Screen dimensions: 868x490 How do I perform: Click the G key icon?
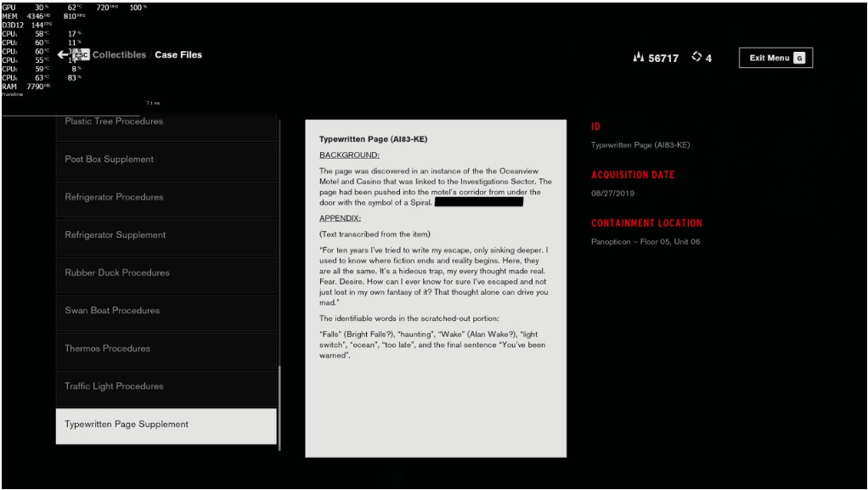(799, 58)
